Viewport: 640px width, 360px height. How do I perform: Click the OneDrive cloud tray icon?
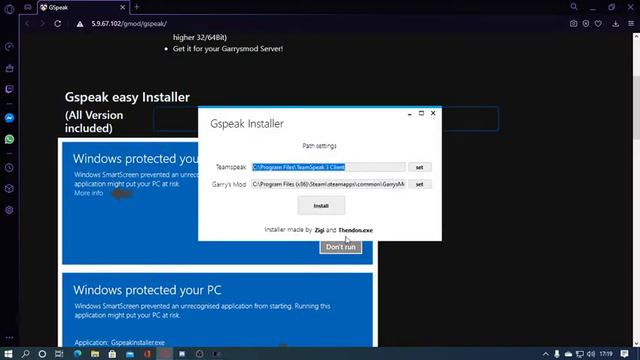tap(568, 354)
